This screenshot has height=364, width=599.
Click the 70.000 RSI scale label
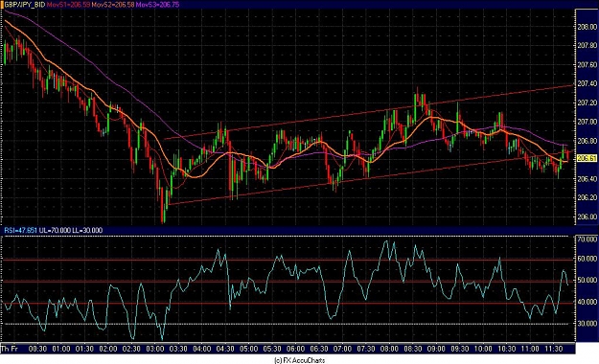[x=587, y=239]
